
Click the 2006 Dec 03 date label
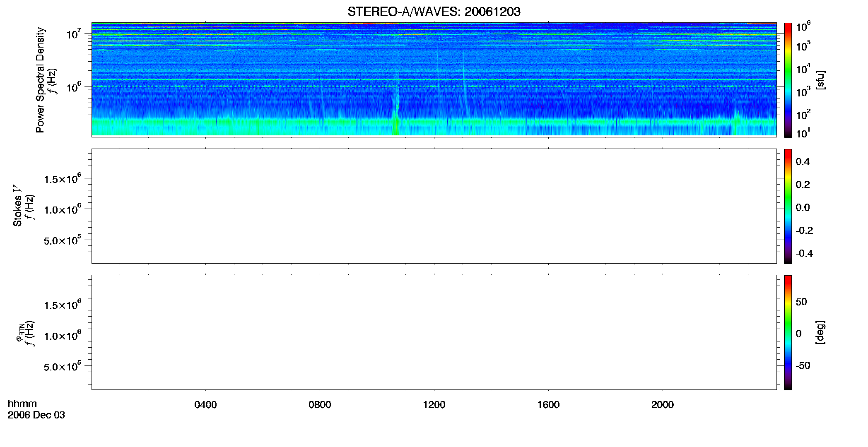tap(36, 415)
